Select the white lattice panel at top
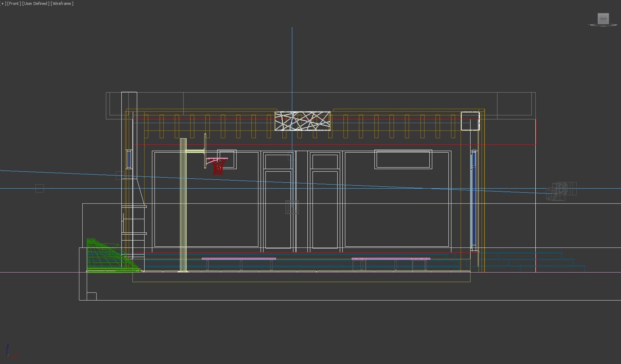 click(303, 121)
